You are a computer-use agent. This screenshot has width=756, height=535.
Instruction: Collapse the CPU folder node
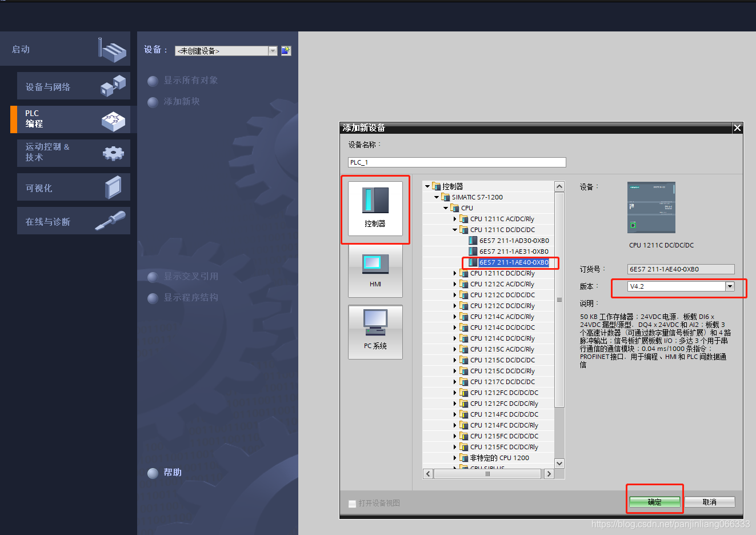pyautogui.click(x=446, y=208)
